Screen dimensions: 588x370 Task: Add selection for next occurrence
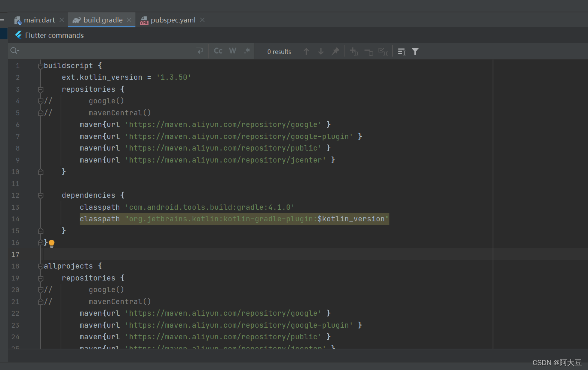point(354,51)
